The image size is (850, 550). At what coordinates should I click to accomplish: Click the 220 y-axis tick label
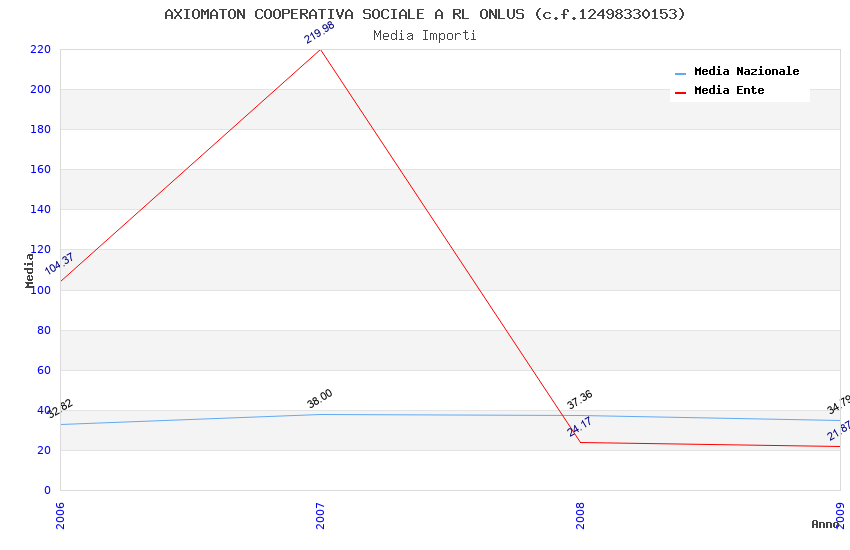(41, 49)
